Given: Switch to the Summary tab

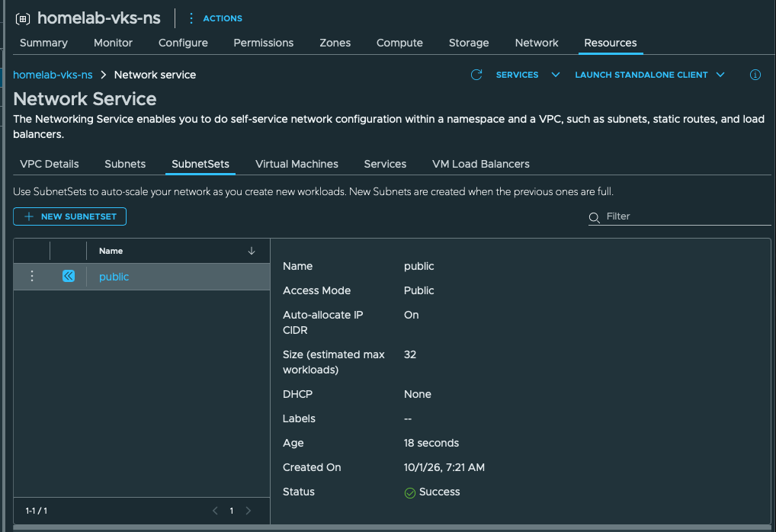Looking at the screenshot, I should (43, 43).
